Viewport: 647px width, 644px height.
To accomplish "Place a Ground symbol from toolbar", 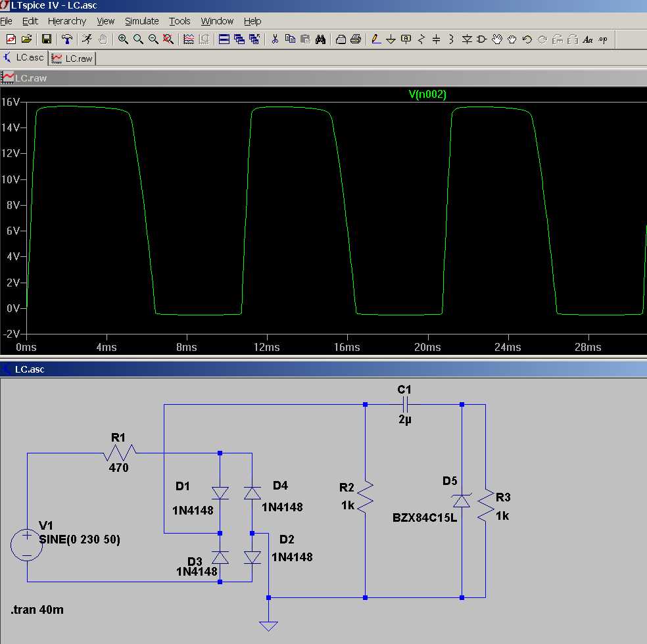I will [391, 39].
